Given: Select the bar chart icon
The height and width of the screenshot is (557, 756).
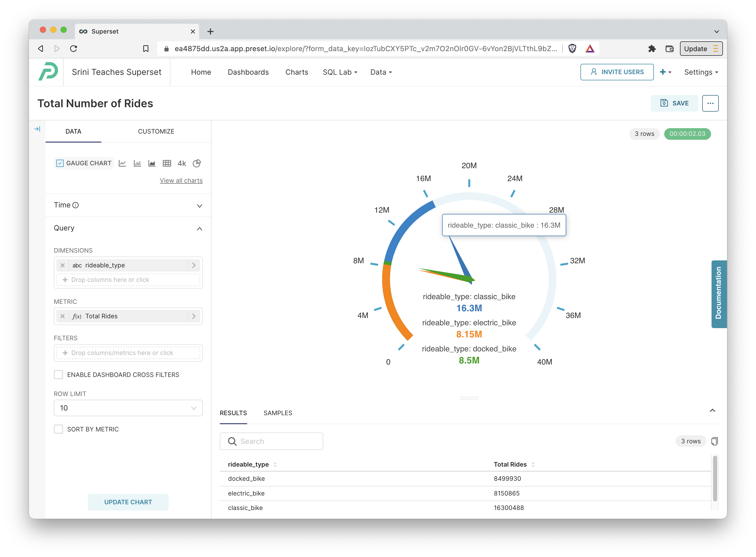Looking at the screenshot, I should coord(137,163).
